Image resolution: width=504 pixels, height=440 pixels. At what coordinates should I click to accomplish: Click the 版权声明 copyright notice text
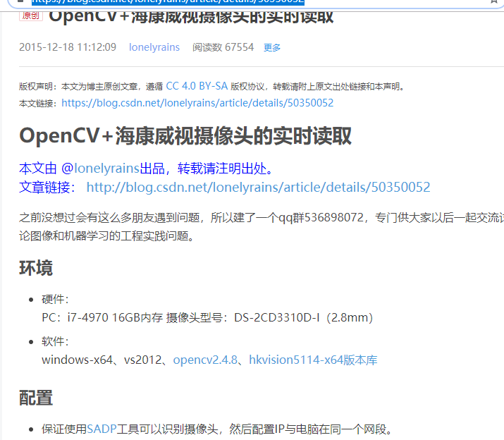[x=212, y=87]
